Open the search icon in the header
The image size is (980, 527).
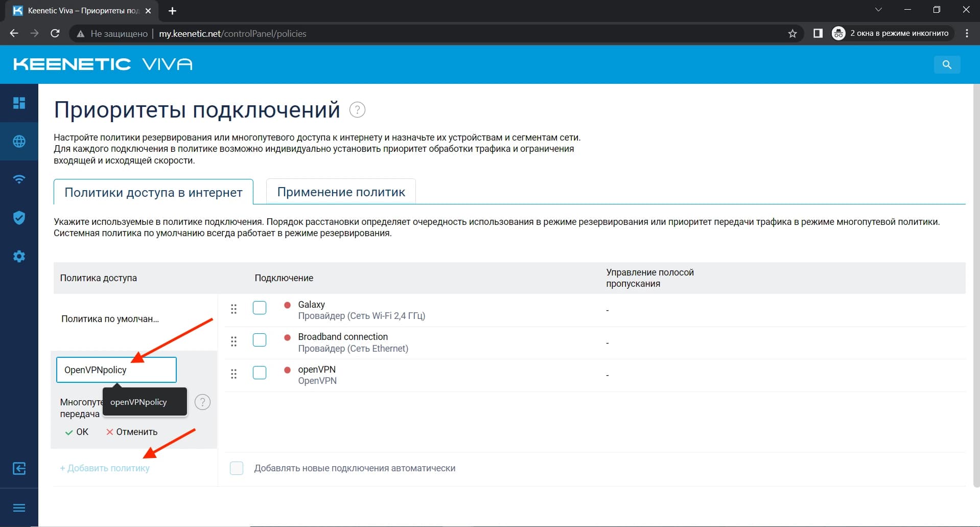947,64
